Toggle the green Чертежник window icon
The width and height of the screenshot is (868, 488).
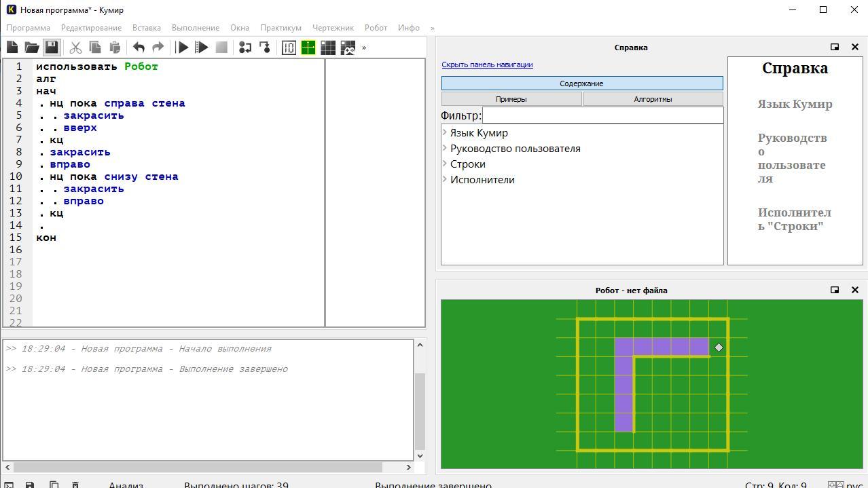tap(308, 48)
